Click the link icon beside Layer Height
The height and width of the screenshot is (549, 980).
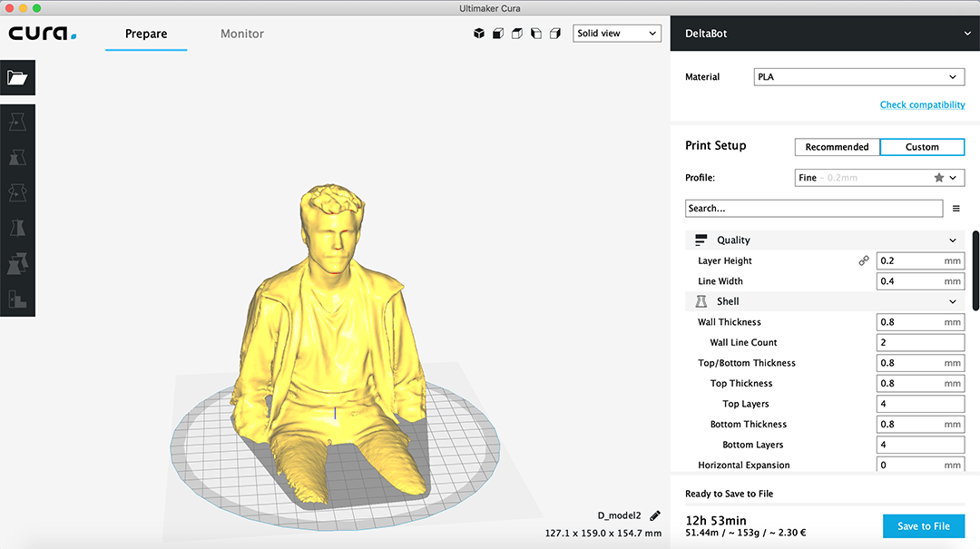tap(864, 260)
